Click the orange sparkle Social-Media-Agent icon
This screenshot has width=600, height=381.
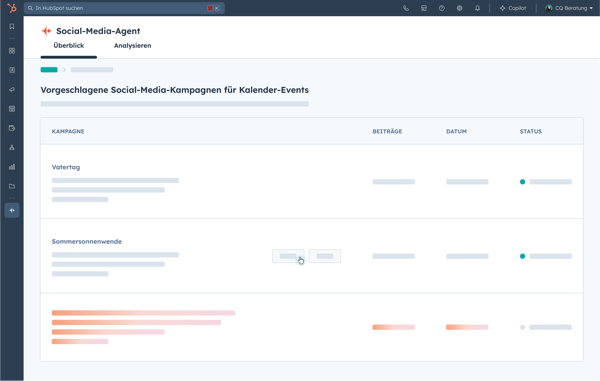coord(46,31)
